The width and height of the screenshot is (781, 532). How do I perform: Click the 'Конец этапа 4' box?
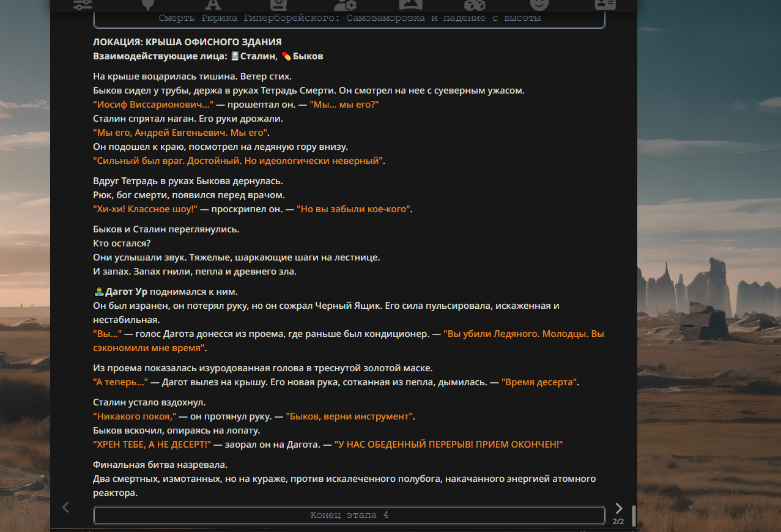349,515
